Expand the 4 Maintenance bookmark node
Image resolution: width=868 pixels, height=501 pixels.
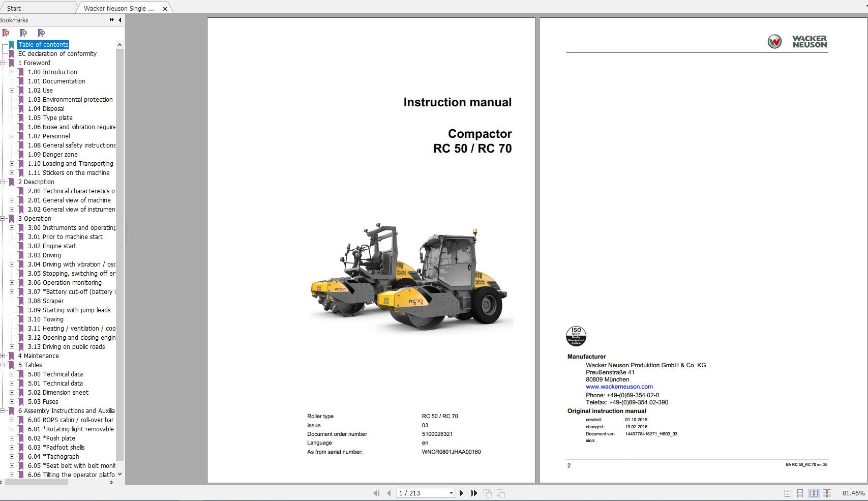click(x=3, y=356)
